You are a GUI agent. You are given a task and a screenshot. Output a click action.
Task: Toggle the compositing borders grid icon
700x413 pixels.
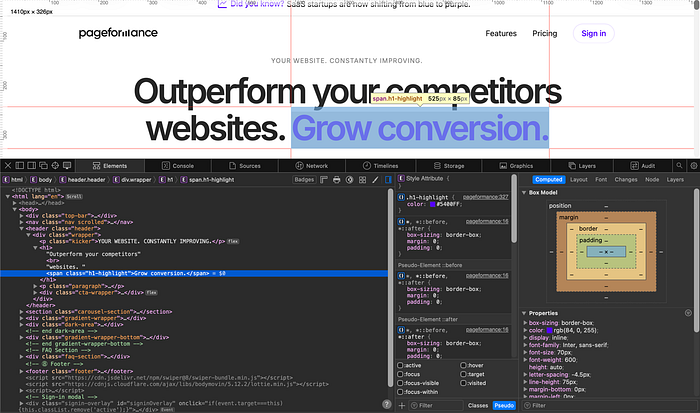tap(362, 179)
